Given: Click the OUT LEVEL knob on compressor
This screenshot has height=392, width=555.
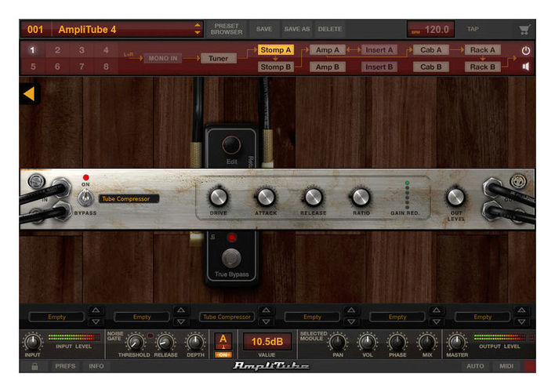Looking at the screenshot, I should pos(455,197).
